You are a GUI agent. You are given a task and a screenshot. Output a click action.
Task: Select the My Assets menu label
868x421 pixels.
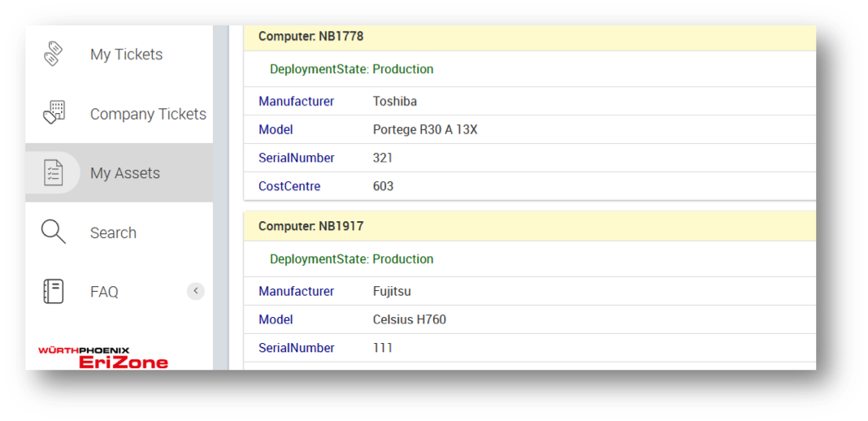point(125,173)
